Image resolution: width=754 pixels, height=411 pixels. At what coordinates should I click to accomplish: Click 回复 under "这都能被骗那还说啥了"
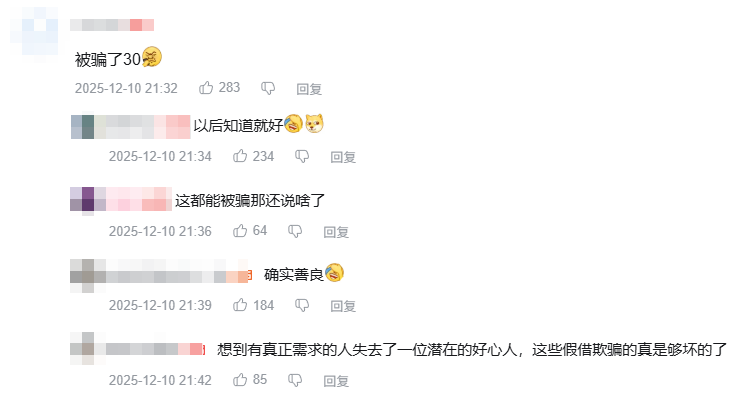click(336, 231)
